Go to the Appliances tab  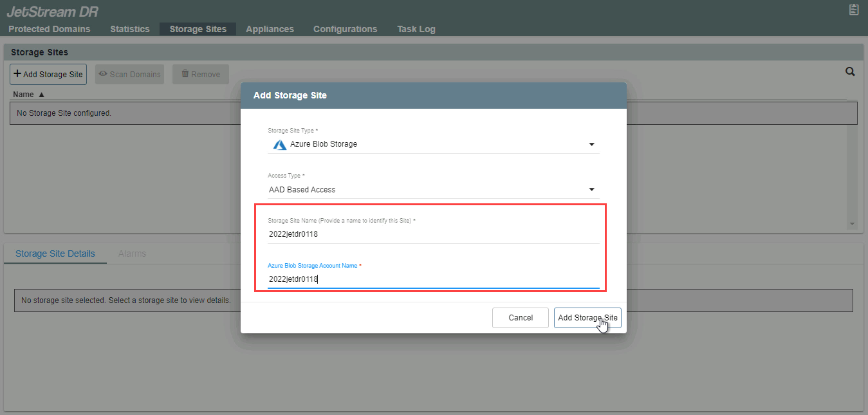tap(270, 29)
